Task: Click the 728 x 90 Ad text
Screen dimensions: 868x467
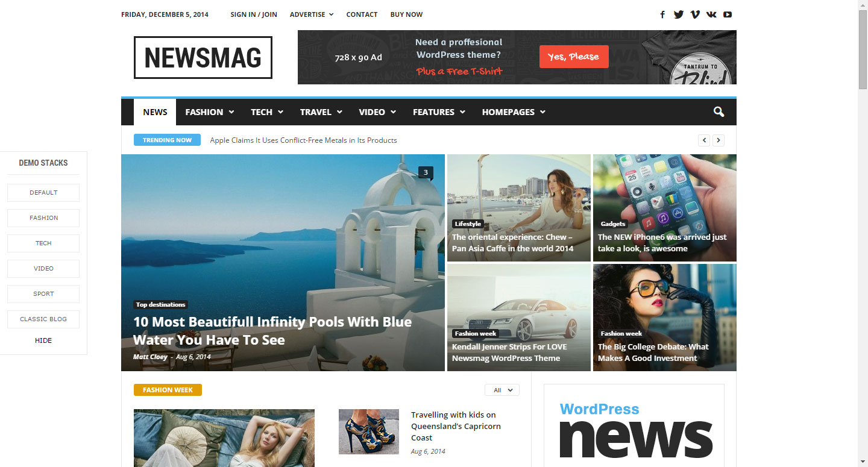Action: 359,58
